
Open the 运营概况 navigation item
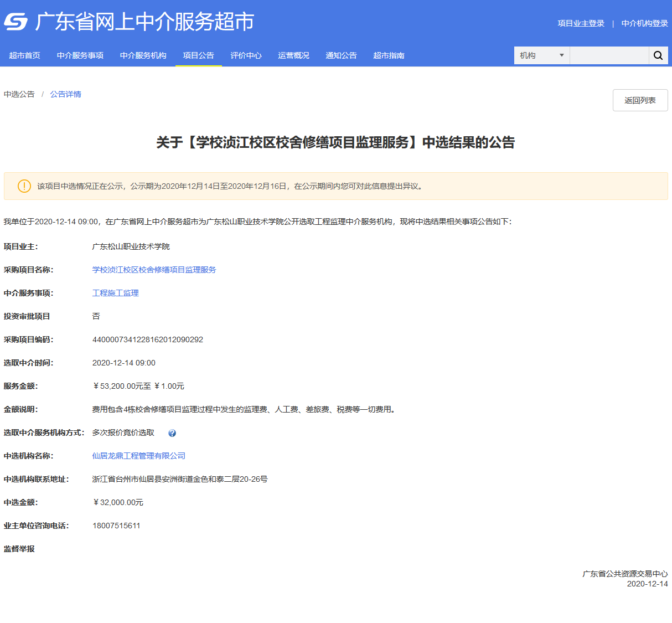294,55
